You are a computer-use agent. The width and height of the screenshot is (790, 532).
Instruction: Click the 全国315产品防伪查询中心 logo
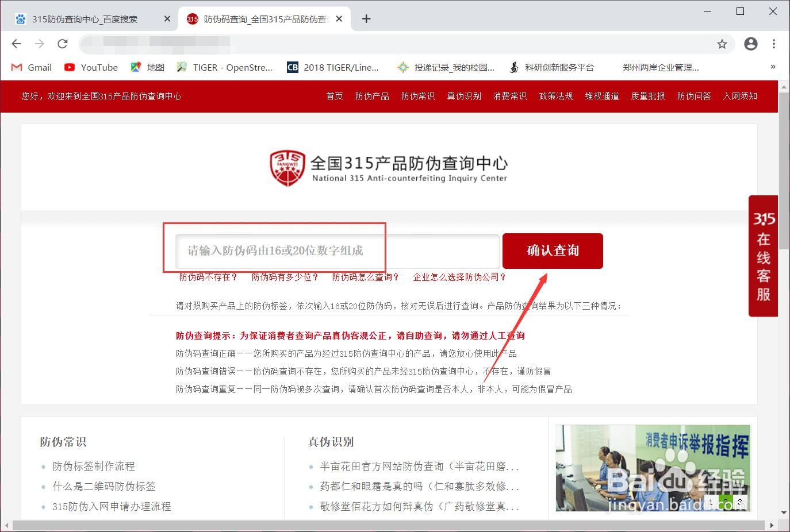tap(389, 168)
